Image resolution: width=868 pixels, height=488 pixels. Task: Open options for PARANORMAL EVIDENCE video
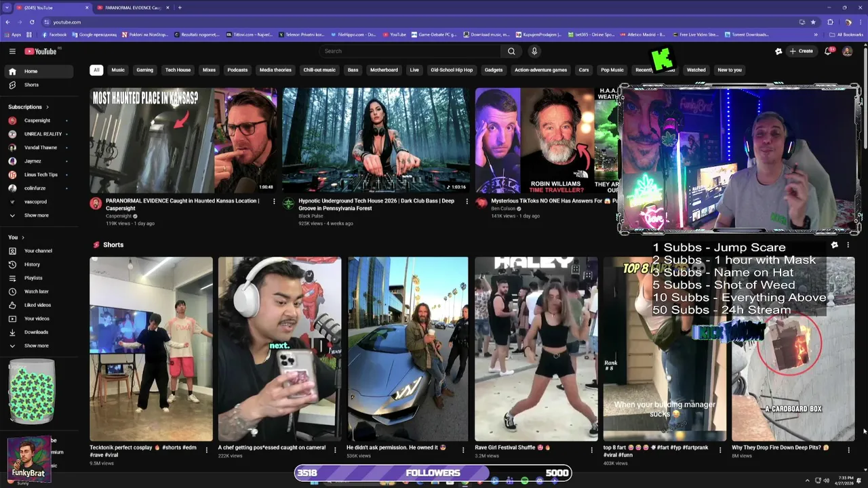(x=274, y=201)
